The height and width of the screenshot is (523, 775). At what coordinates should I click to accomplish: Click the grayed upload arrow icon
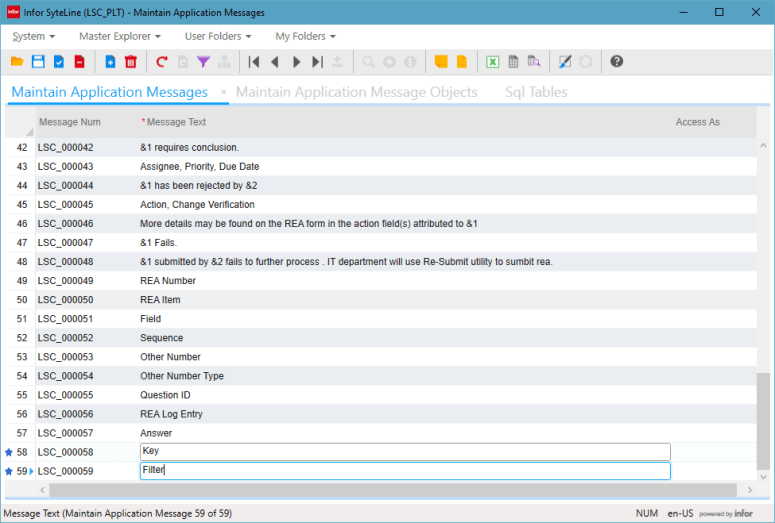tap(338, 62)
